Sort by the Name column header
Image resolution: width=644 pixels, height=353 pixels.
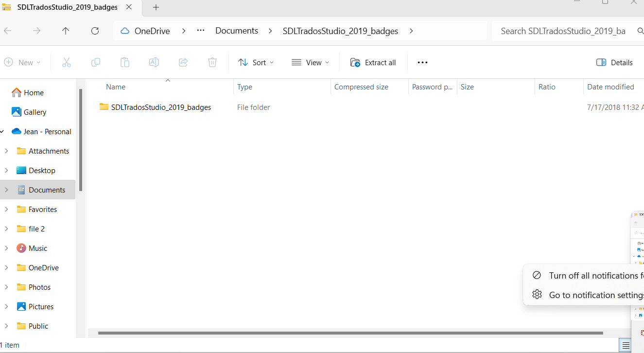(x=116, y=87)
